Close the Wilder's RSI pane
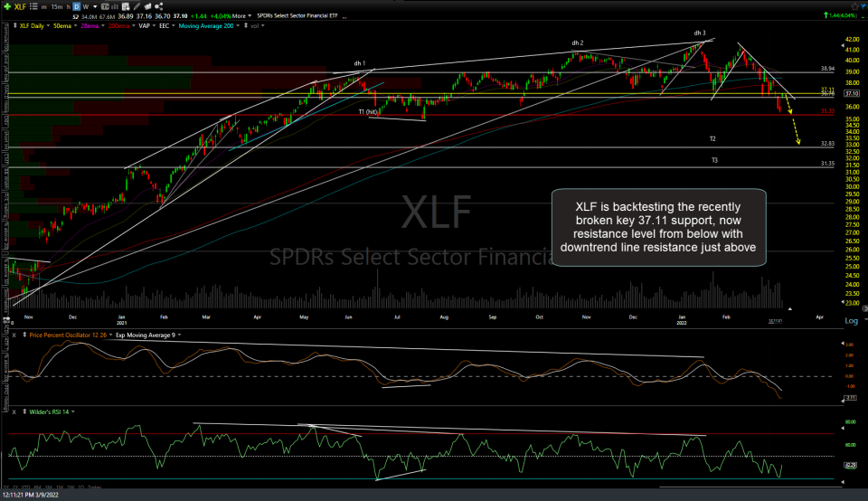868x501 pixels. click(14, 411)
